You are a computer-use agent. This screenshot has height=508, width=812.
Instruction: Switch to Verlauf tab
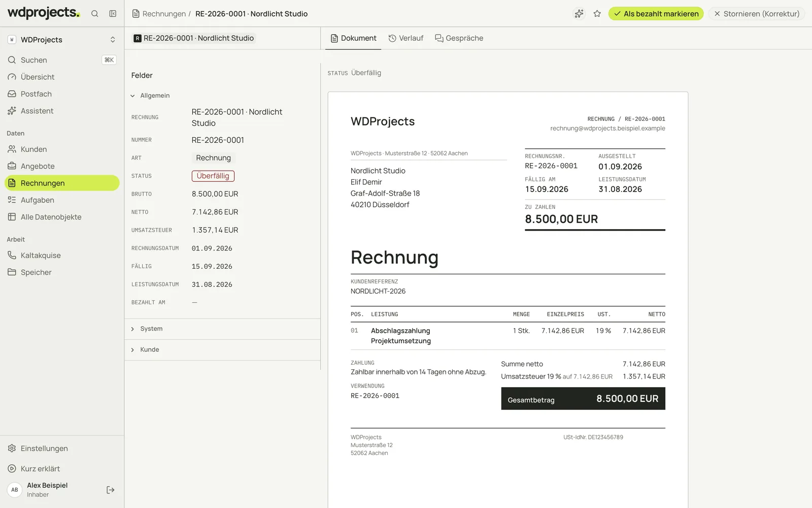tap(406, 38)
